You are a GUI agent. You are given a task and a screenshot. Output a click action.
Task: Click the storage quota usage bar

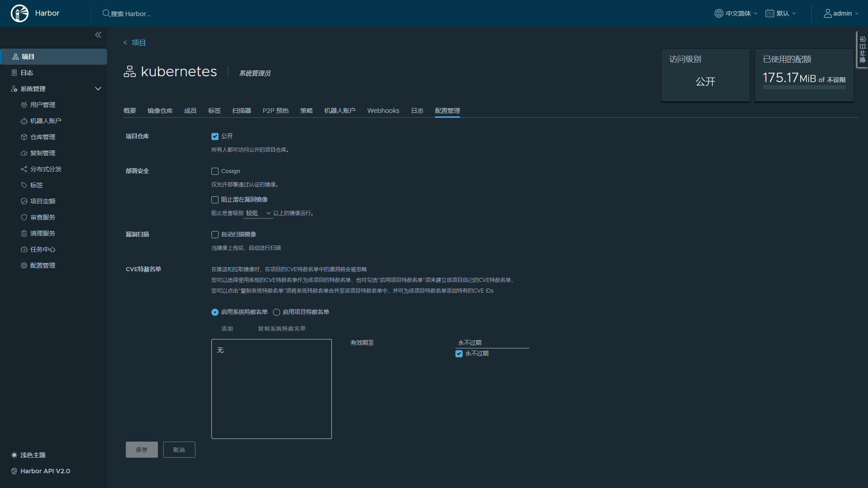click(x=804, y=87)
